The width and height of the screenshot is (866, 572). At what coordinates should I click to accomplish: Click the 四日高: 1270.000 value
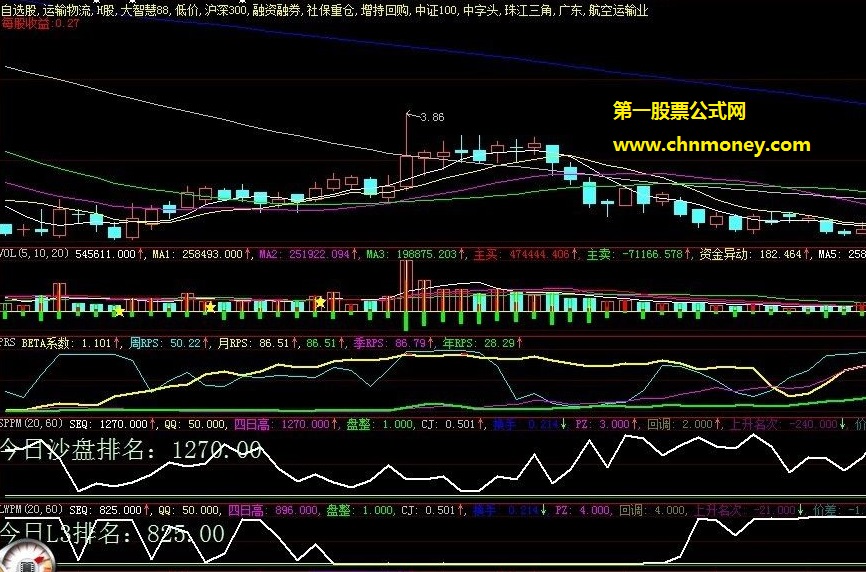(x=282, y=424)
